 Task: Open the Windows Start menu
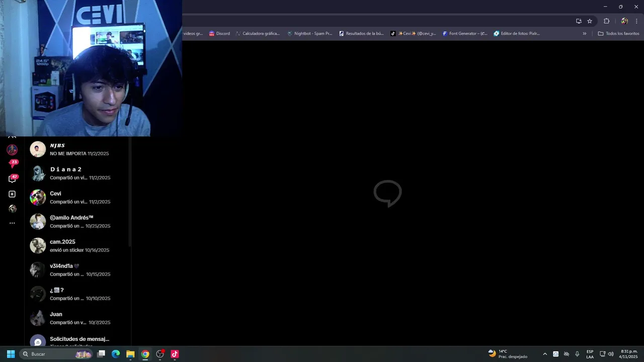coord(11,354)
